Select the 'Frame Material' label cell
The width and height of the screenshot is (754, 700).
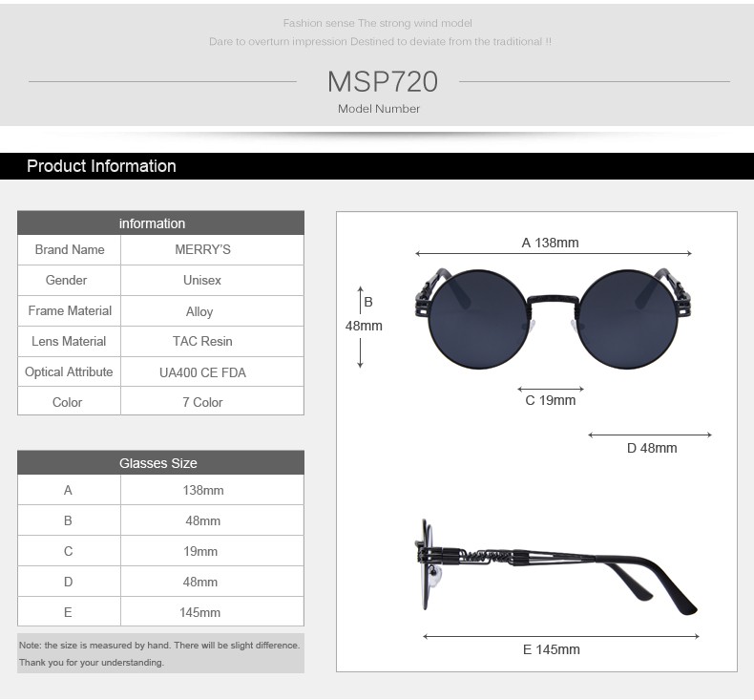point(70,310)
